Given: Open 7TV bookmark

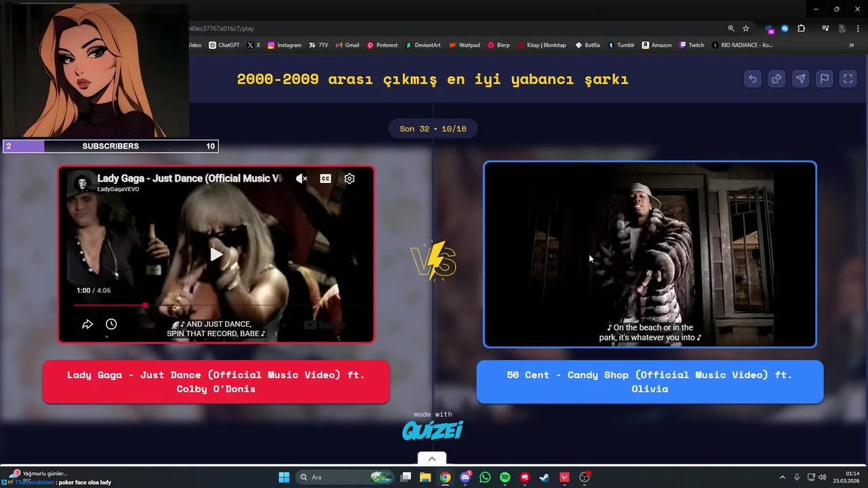Looking at the screenshot, I should click(x=318, y=45).
